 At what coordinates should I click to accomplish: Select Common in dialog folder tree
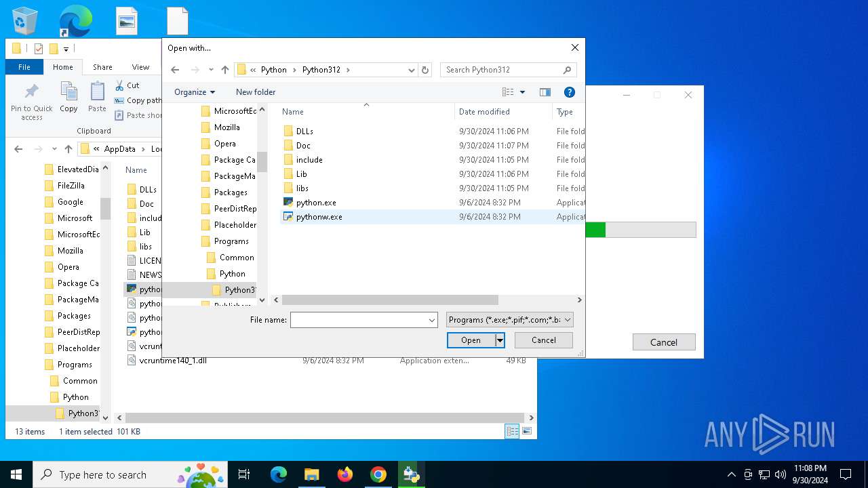[x=237, y=258]
